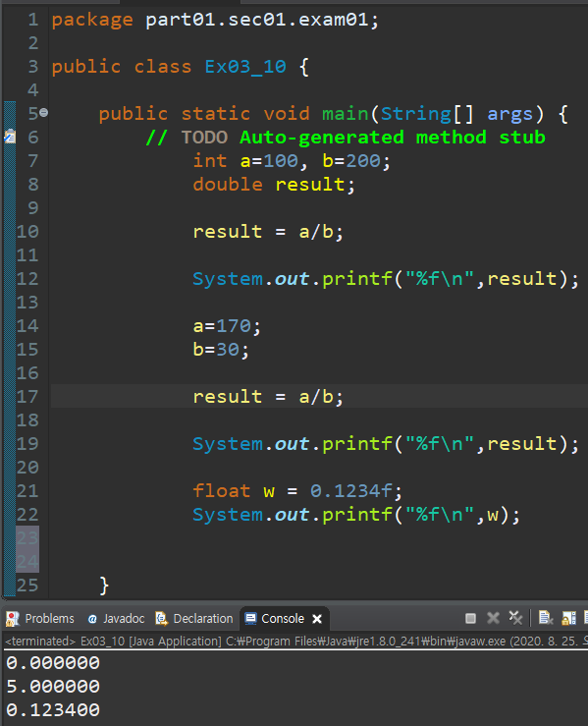This screenshot has height=726, width=588.
Task: Click the 'float w = 0.1234f;' line
Action: click(x=297, y=491)
